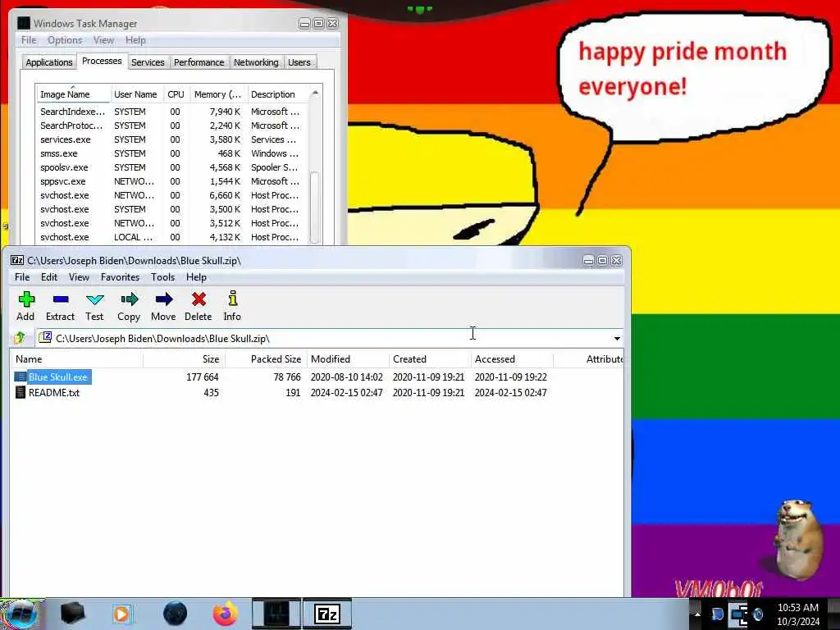The height and width of the screenshot is (630, 840).
Task: Open Task Manager File menu
Action: click(x=29, y=40)
